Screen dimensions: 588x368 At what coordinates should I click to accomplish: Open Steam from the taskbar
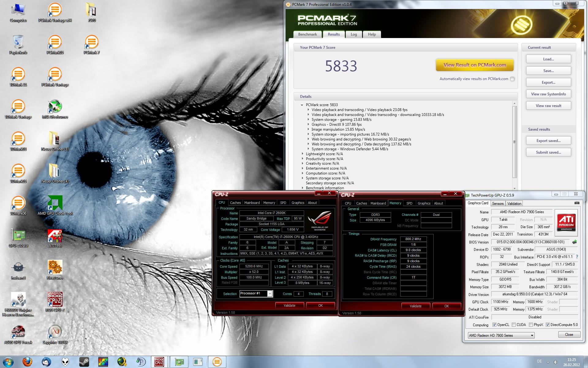[84, 362]
